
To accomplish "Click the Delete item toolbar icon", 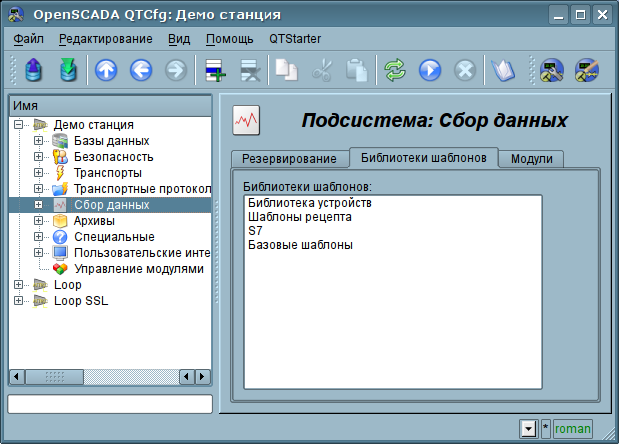I will click(250, 70).
